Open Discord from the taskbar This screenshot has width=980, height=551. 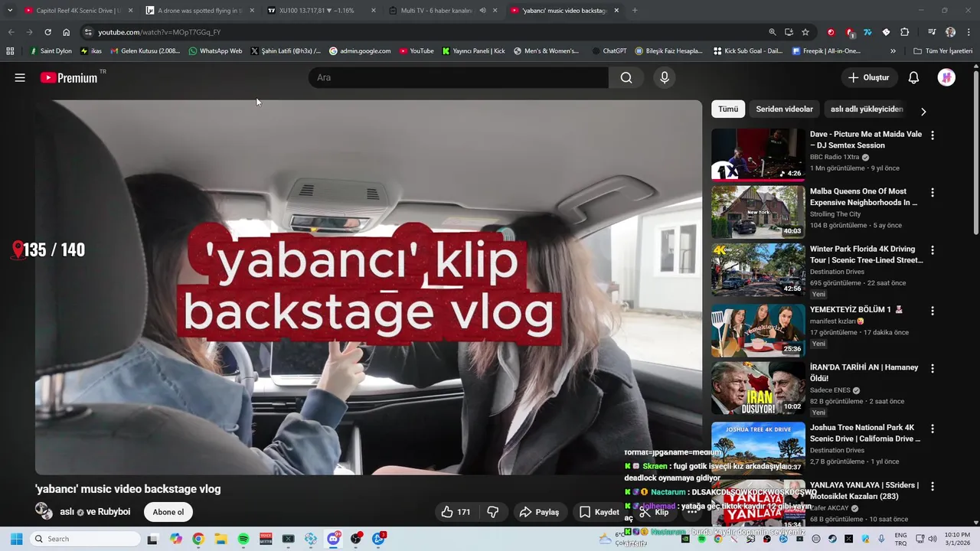[x=334, y=539]
